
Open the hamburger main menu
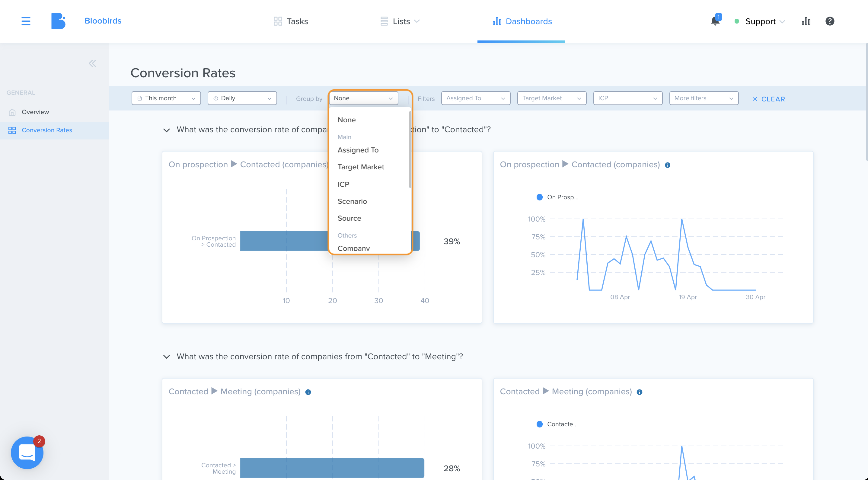point(26,21)
